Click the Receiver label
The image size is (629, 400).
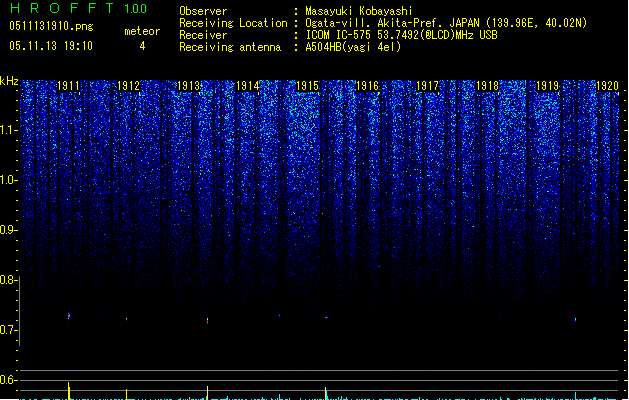(x=203, y=35)
